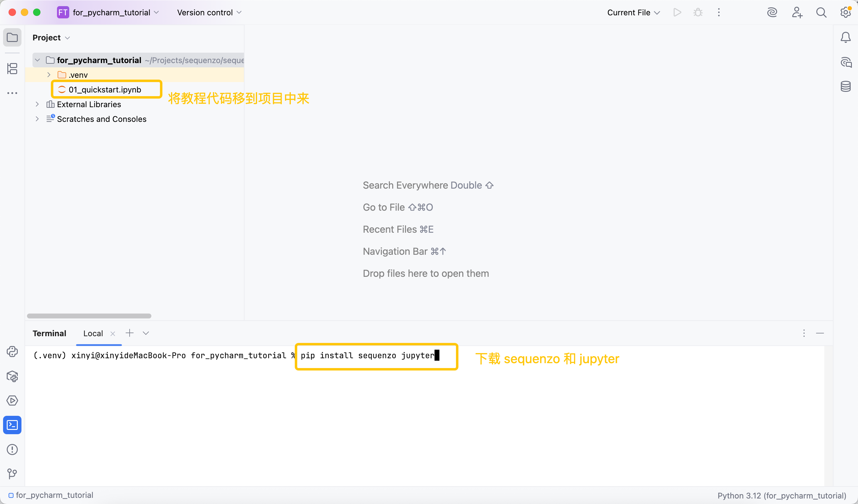
Task: Open the AI Assistant chat panel
Action: (x=845, y=62)
